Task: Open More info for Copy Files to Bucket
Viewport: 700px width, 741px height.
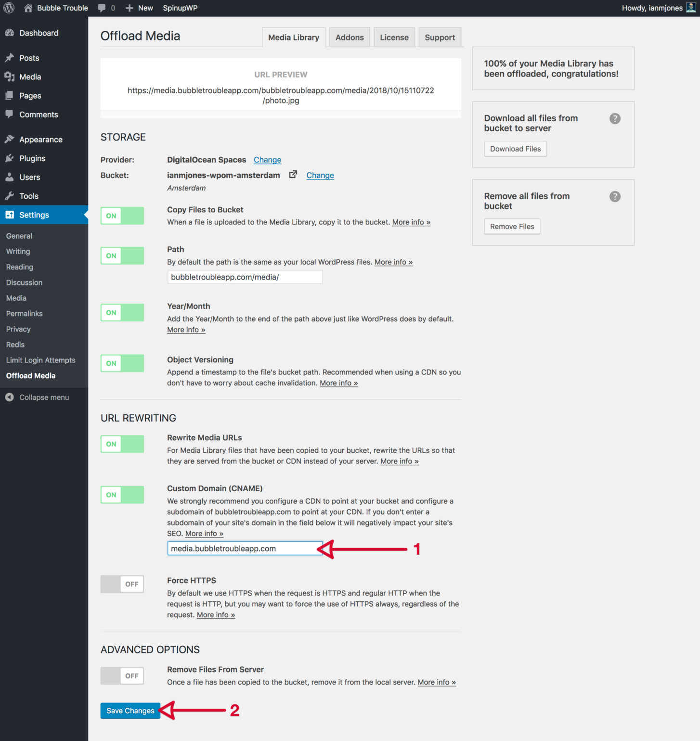Action: (x=411, y=222)
